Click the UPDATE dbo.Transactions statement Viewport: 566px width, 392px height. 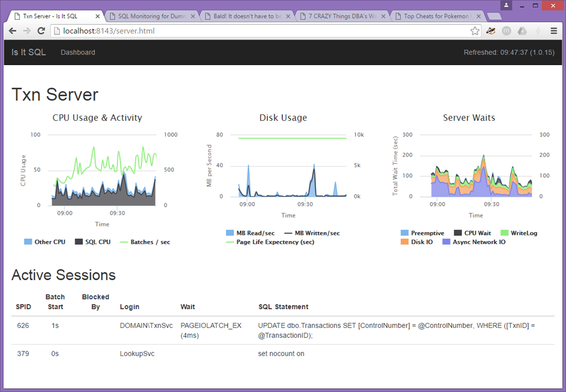tap(396, 330)
